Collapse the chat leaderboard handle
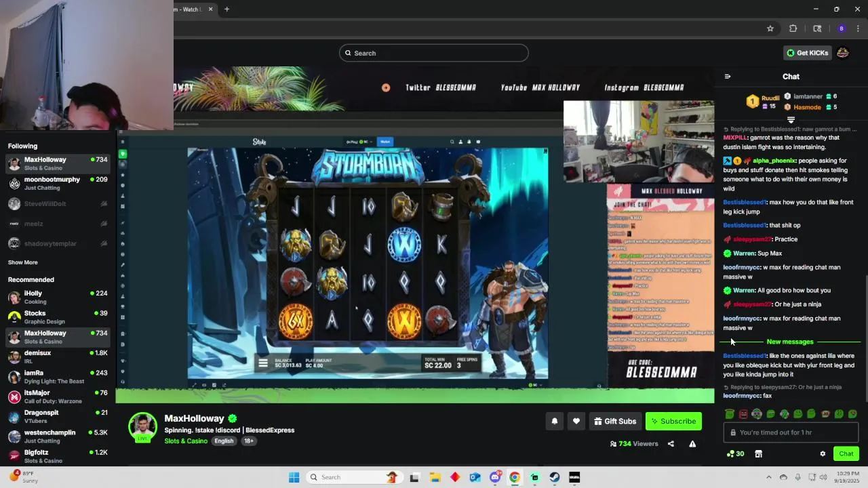The height and width of the screenshot is (488, 868). [x=791, y=120]
